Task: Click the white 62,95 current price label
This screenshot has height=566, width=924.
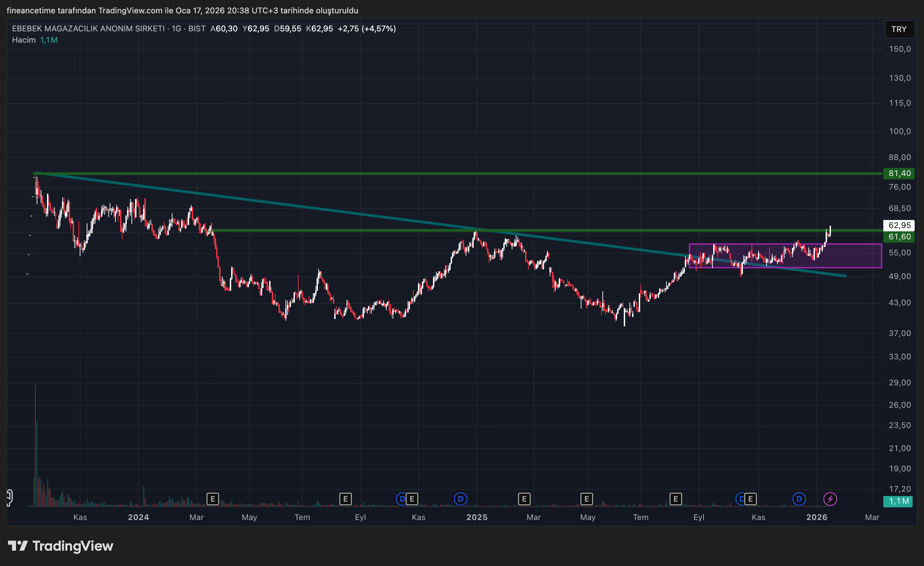Action: tap(899, 225)
